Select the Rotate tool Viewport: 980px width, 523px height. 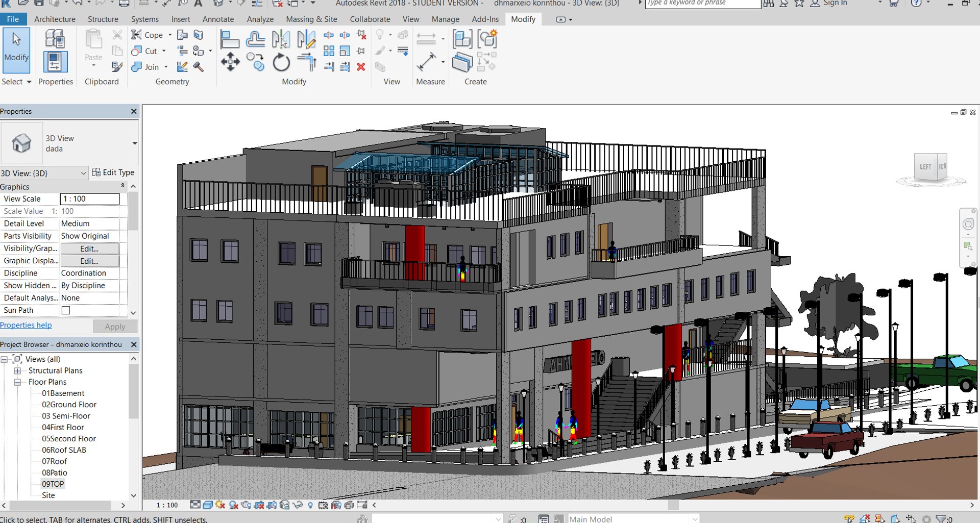(x=281, y=62)
